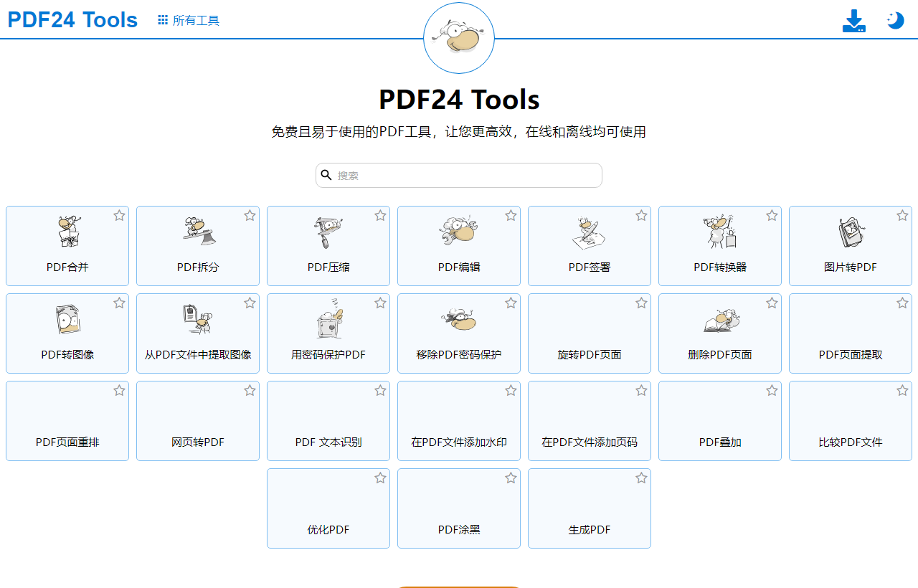Star the PDF涂黑 tool
918x588 pixels.
click(x=511, y=478)
